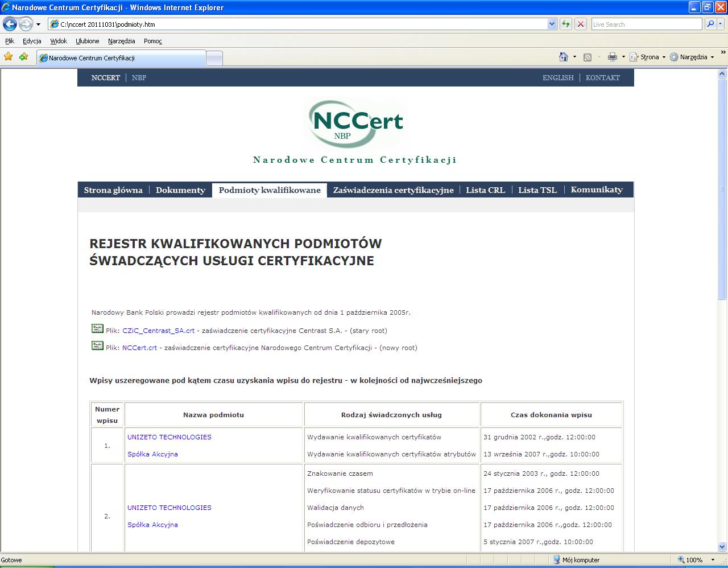Open UNIZETO TECHNOLOGIES link in entry 1

pyautogui.click(x=169, y=437)
